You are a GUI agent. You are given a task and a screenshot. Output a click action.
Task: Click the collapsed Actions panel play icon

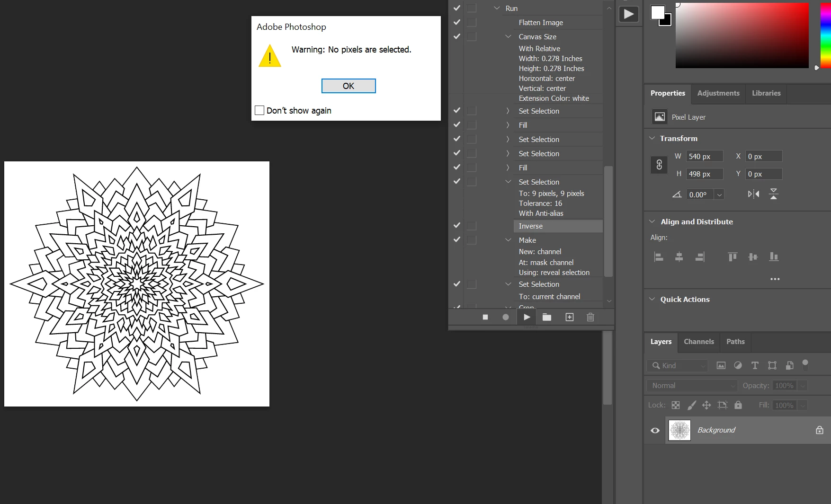629,14
